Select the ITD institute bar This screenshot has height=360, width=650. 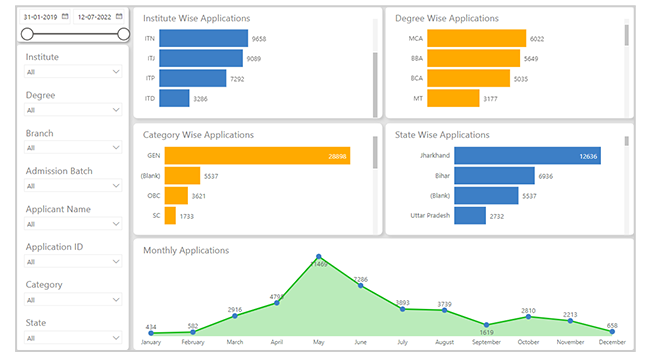[175, 98]
